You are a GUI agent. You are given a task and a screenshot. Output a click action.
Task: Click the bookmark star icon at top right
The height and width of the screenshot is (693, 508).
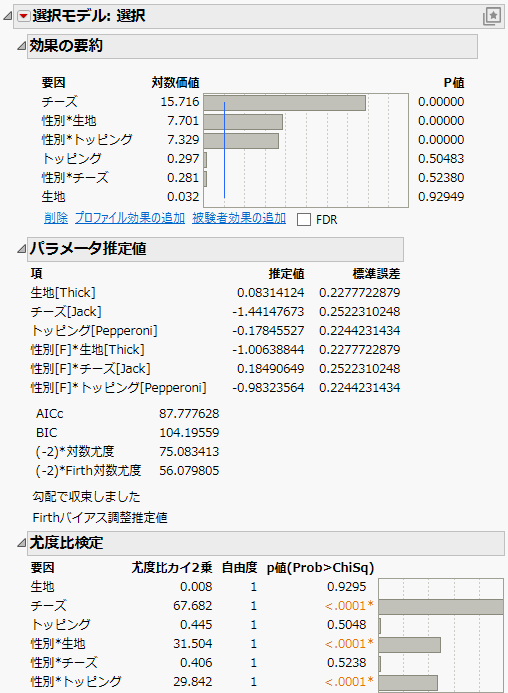(492, 16)
